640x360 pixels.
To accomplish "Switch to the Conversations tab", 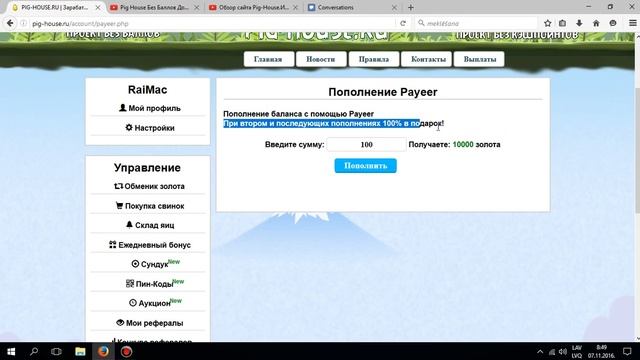I will coord(352,7).
